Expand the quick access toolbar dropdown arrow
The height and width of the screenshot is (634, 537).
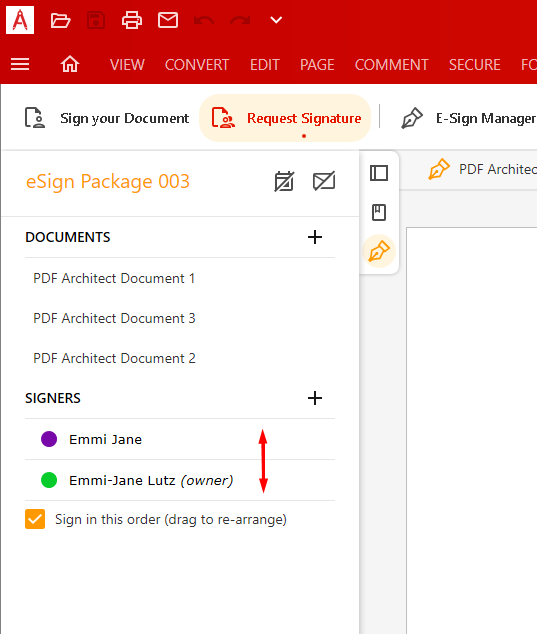[276, 20]
